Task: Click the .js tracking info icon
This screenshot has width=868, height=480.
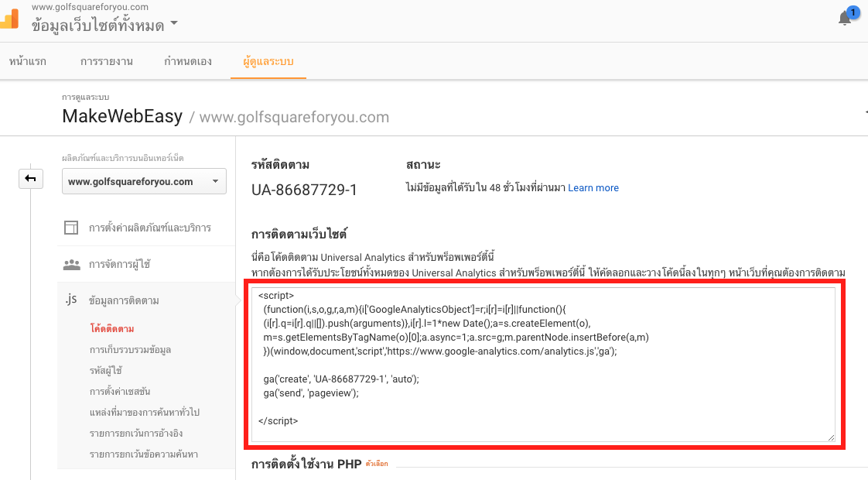Action: 71,300
